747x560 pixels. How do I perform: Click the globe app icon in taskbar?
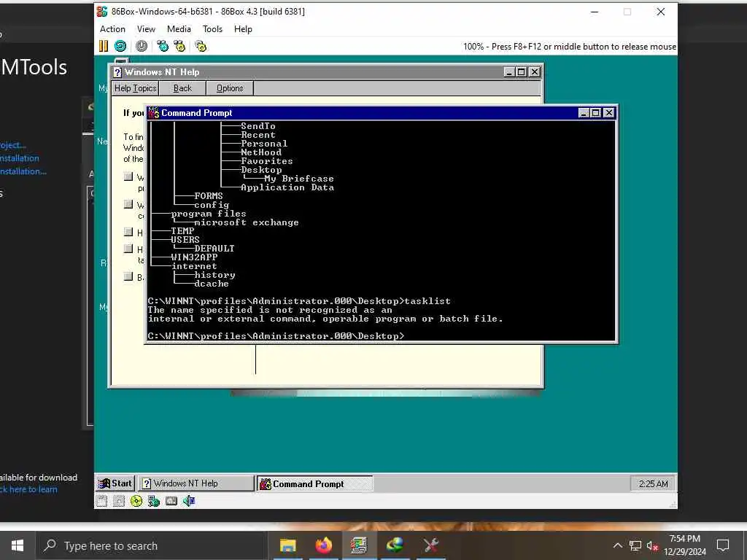395,545
